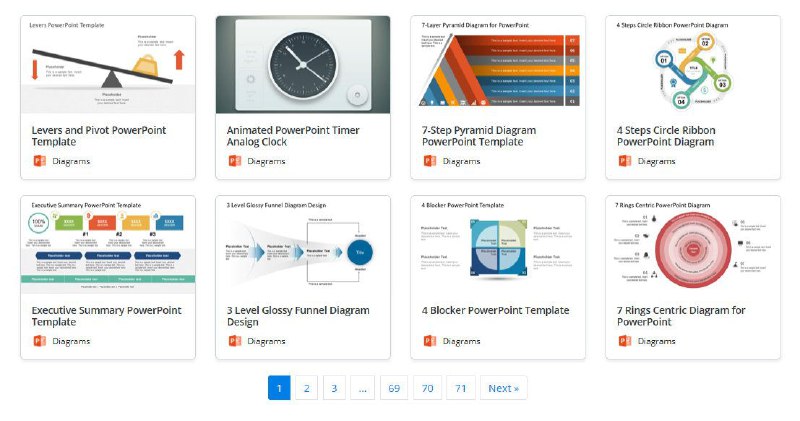Viewport: 800px width, 421px height.
Task: Click PowerPoint icon under Executive Summary template
Action: tap(40, 341)
